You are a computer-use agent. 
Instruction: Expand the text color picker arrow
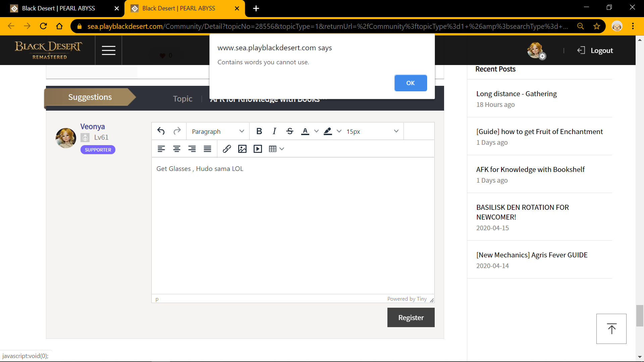316,131
